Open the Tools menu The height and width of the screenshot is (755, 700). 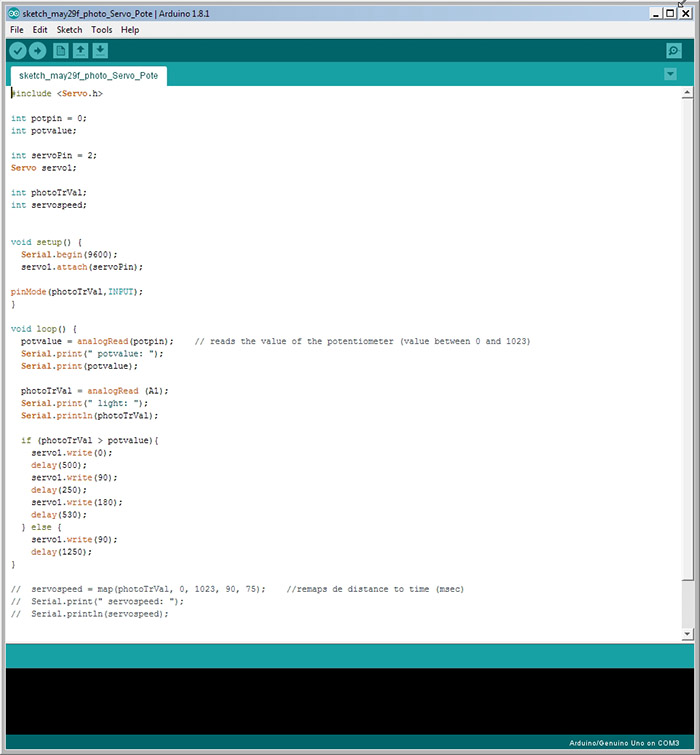point(102,30)
